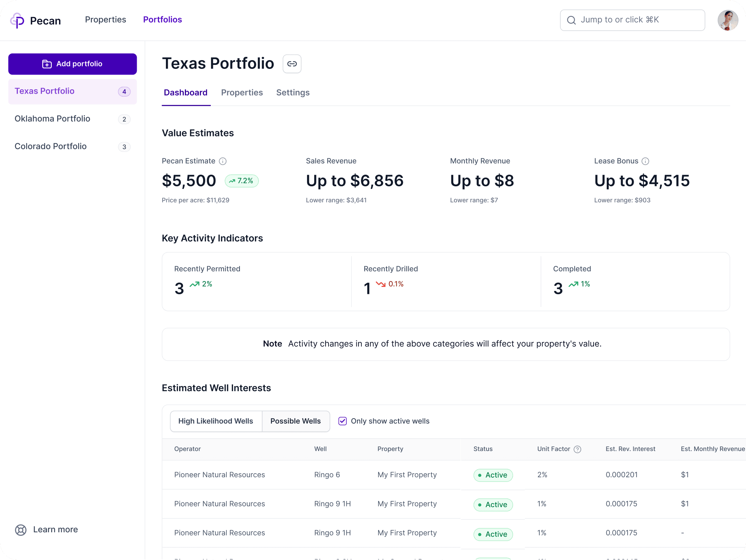Image resolution: width=746 pixels, height=560 pixels.
Task: Click the Well column header
Action: [320, 449]
